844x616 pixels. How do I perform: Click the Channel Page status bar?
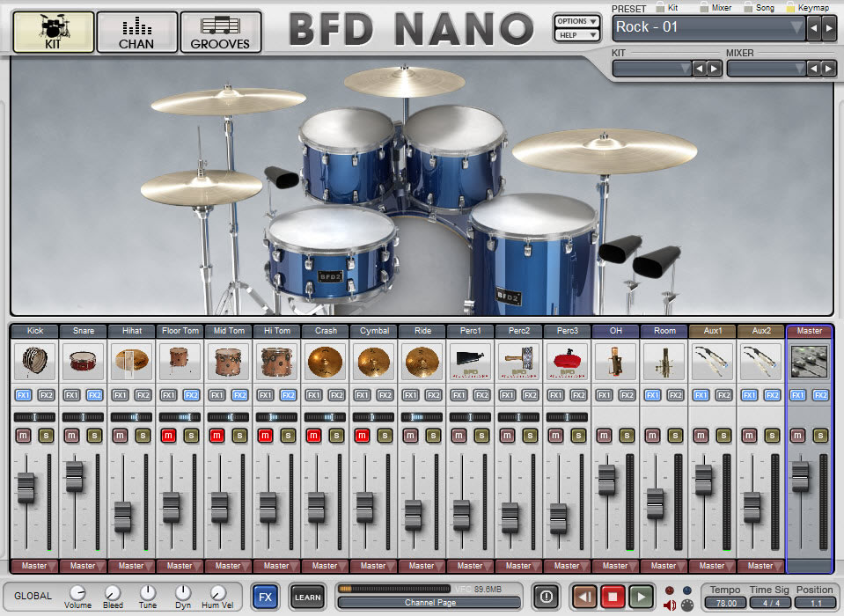coord(430,603)
